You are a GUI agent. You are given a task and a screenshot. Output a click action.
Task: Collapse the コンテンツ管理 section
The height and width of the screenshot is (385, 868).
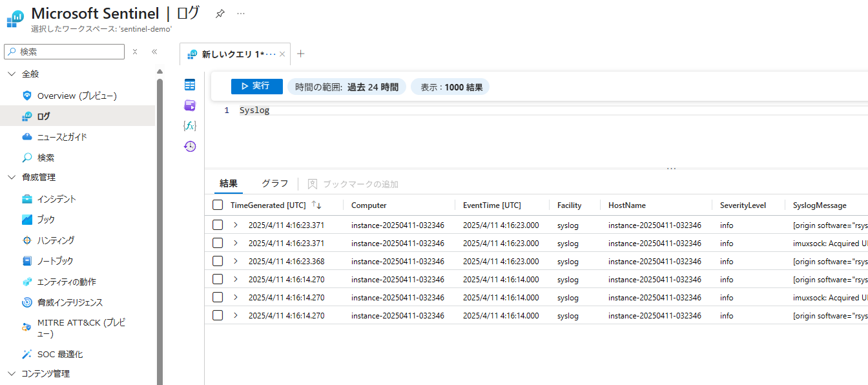pos(11,373)
